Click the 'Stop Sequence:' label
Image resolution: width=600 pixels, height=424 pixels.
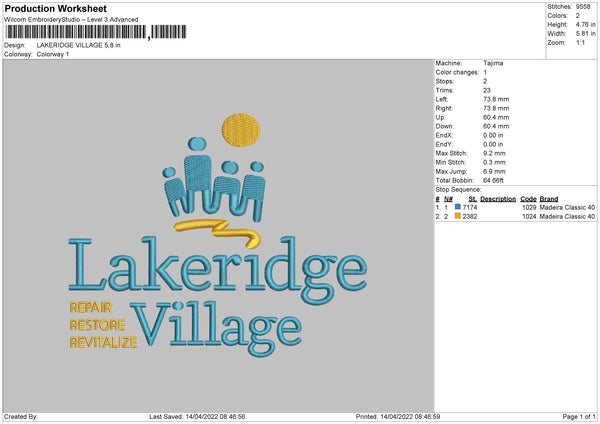(x=458, y=189)
